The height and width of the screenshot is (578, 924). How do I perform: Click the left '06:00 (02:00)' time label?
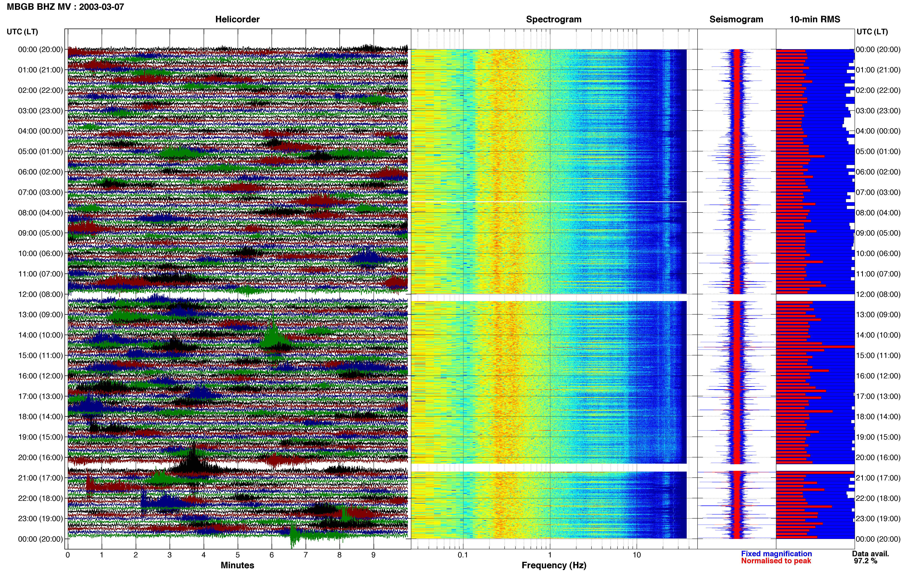click(41, 172)
